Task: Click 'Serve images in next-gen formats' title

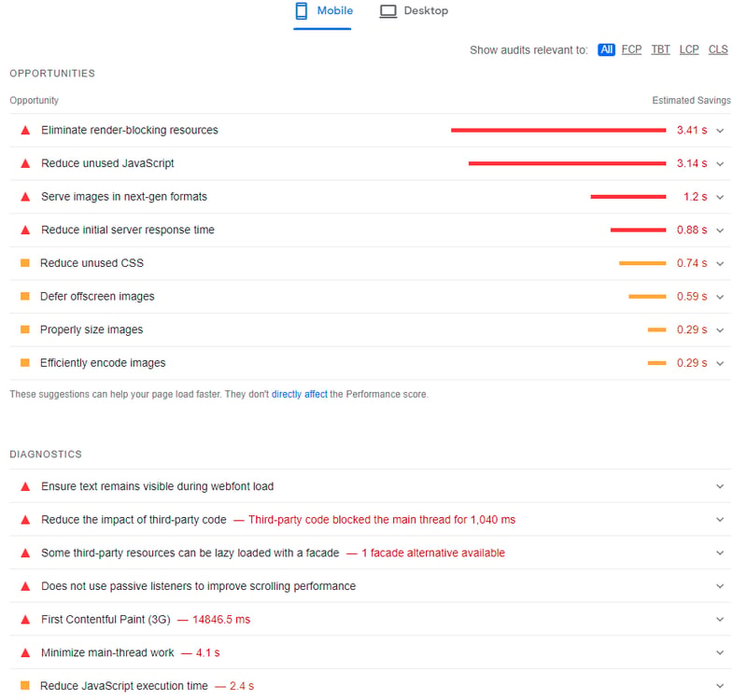Action: tap(124, 197)
